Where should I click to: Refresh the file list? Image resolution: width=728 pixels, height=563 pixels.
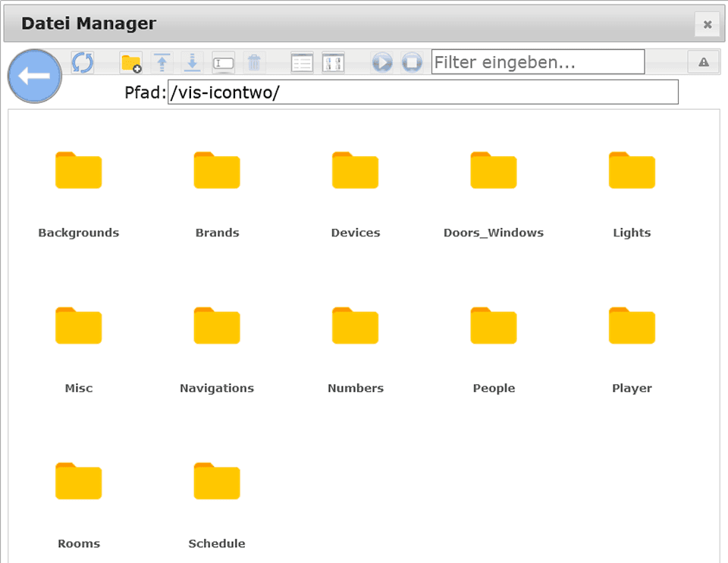click(x=83, y=62)
